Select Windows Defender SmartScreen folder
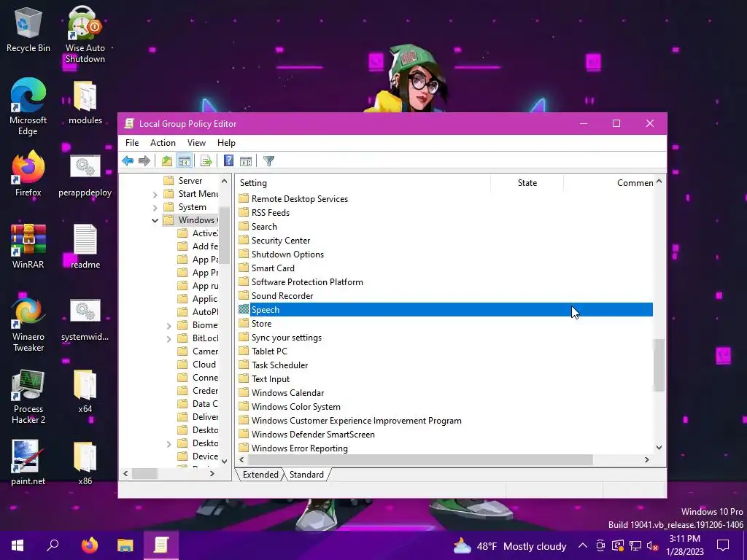 [x=312, y=435]
